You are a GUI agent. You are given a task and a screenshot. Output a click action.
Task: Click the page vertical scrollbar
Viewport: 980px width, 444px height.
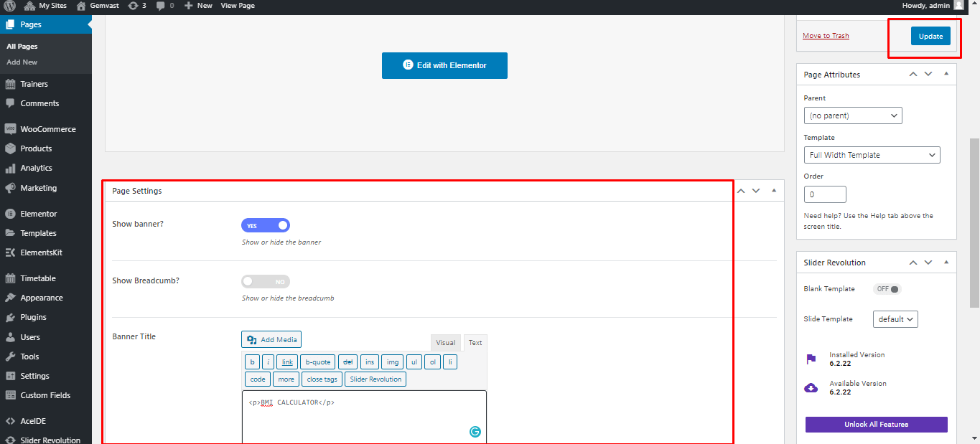click(974, 222)
